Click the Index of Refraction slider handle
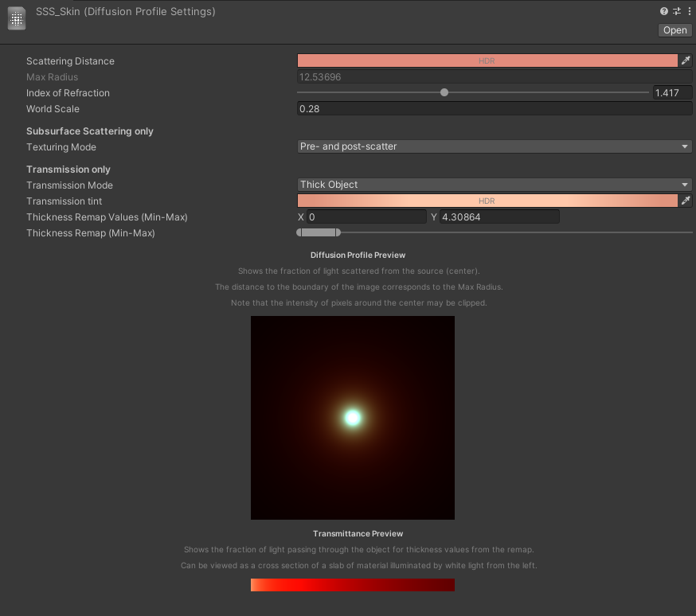Screen dimensions: 696x616 [444, 92]
